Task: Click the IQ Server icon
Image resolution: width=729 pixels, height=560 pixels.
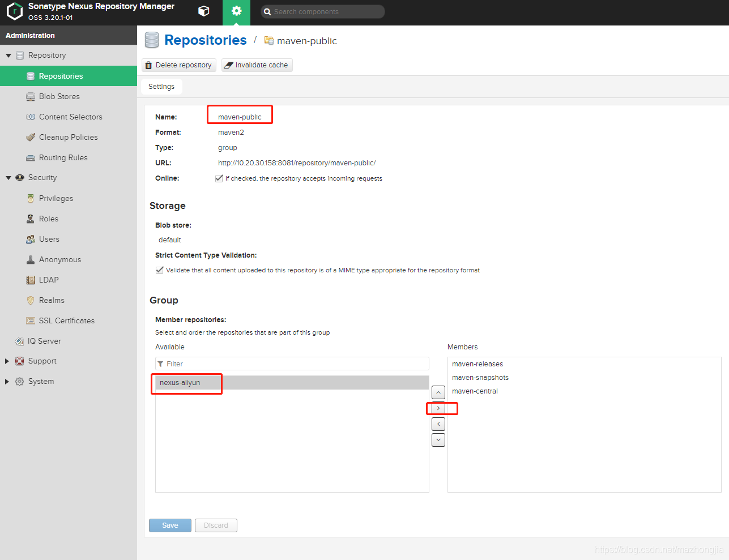Action: [19, 341]
